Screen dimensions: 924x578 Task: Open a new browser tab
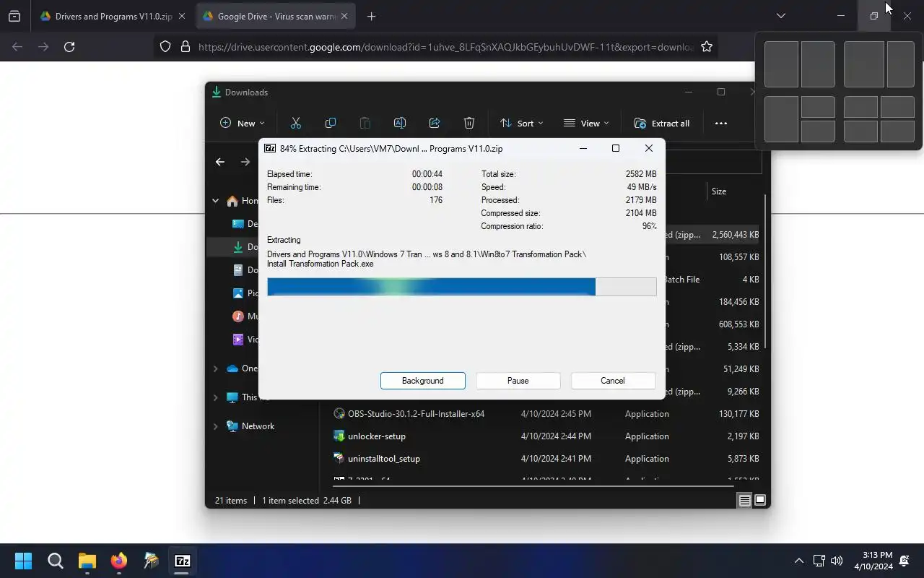371,16
